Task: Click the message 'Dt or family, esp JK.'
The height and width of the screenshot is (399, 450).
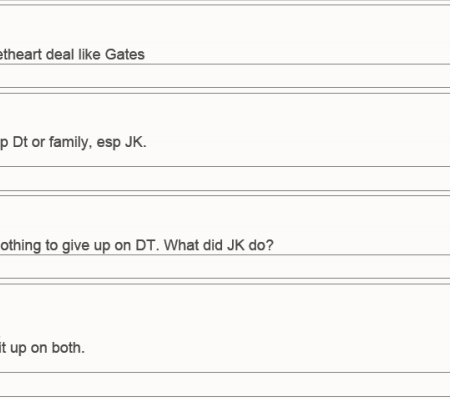Action: click(x=73, y=143)
